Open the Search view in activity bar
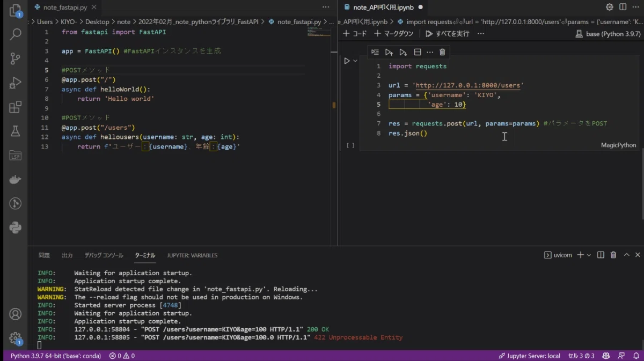This screenshot has height=361, width=644. click(x=15, y=35)
